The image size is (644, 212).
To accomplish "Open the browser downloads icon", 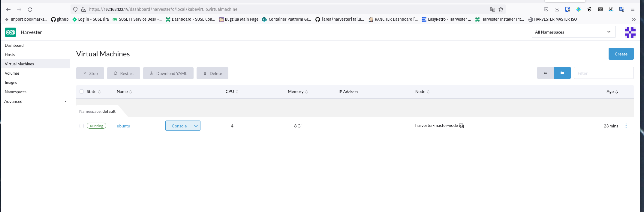I will click(557, 9).
